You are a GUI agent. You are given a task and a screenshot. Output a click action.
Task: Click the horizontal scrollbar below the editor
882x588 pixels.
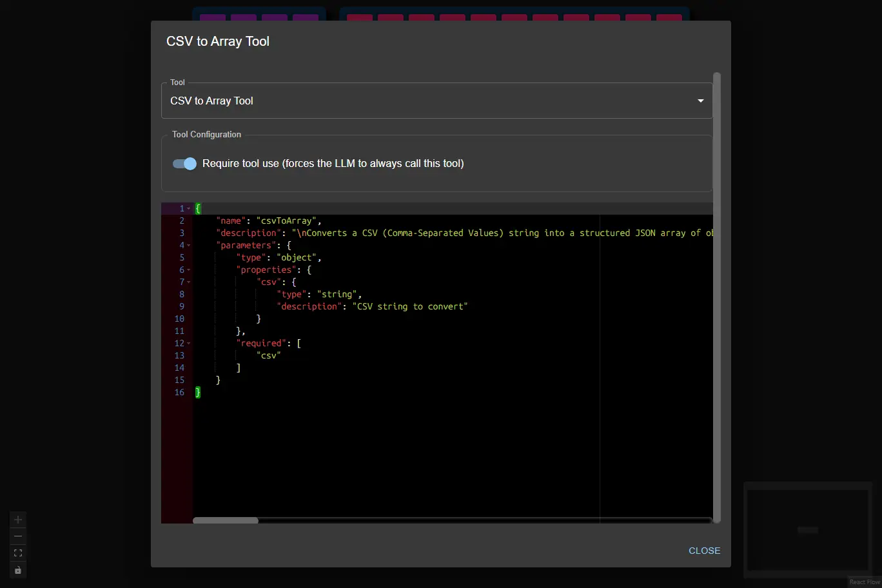tap(225, 520)
